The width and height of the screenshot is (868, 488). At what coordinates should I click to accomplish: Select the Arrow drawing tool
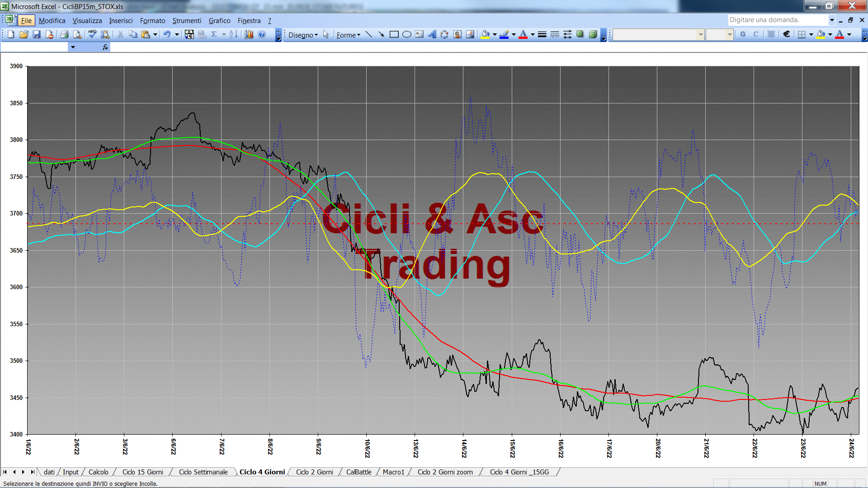[382, 35]
